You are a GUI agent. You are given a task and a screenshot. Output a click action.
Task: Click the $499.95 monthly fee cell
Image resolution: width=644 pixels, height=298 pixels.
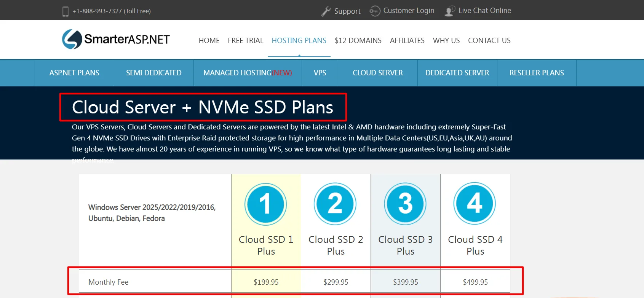click(475, 282)
